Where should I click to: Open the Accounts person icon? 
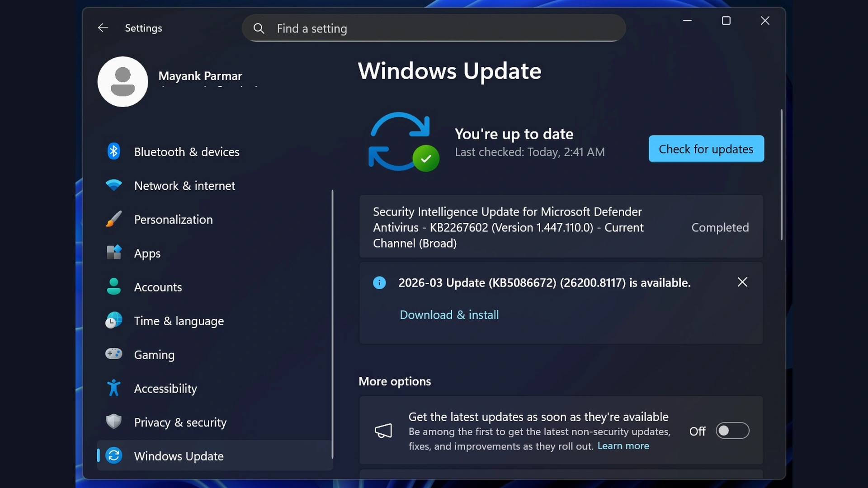click(x=113, y=286)
